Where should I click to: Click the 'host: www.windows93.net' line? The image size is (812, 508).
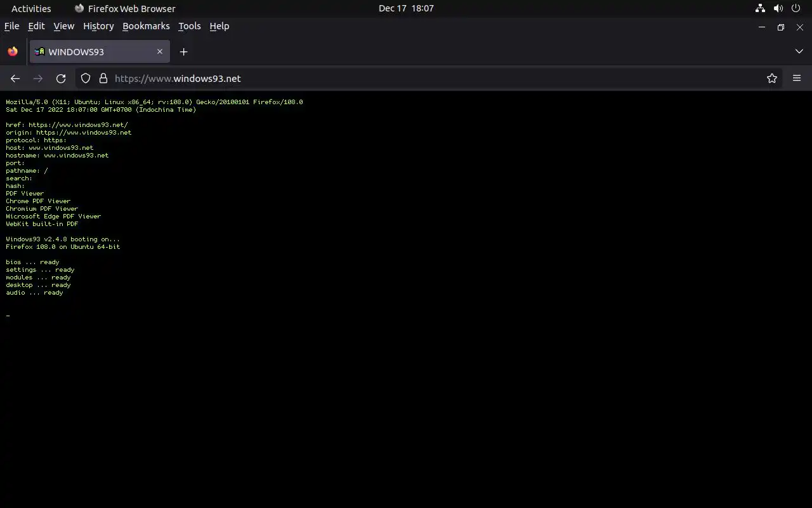coord(49,148)
